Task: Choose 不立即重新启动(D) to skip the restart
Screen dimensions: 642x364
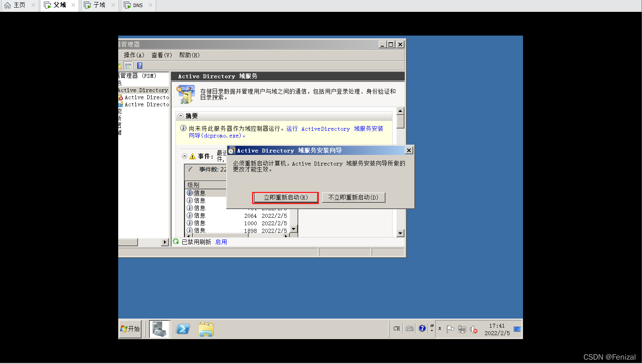Action: coord(353,197)
